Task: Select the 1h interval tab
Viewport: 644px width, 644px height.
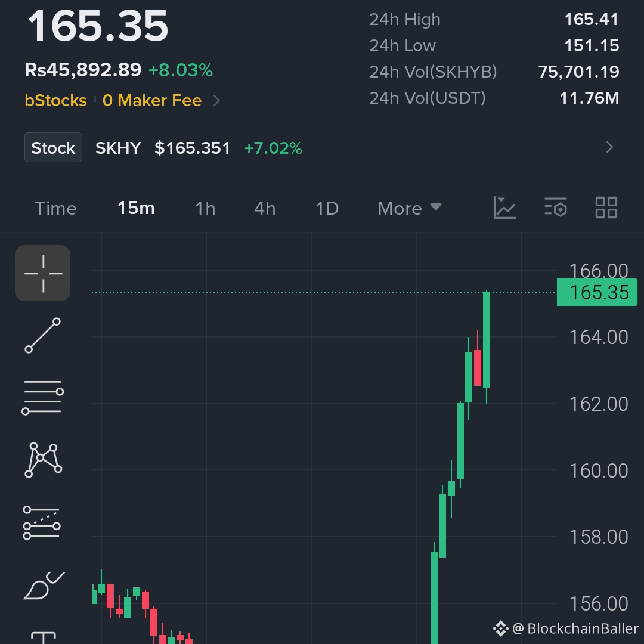Action: click(205, 208)
